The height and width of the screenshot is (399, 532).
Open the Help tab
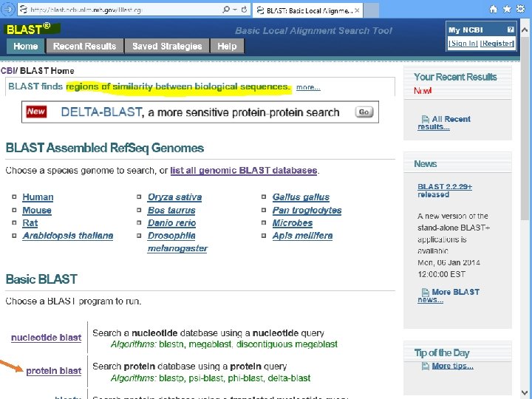point(227,46)
